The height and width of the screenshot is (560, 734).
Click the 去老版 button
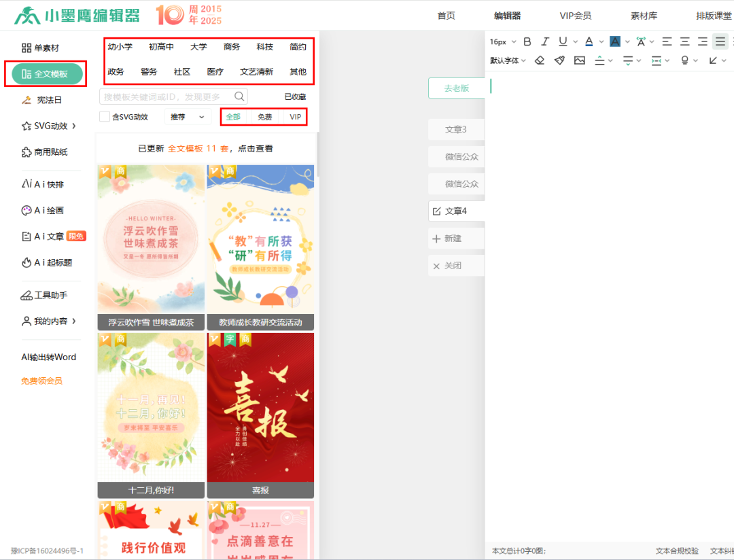pos(456,88)
